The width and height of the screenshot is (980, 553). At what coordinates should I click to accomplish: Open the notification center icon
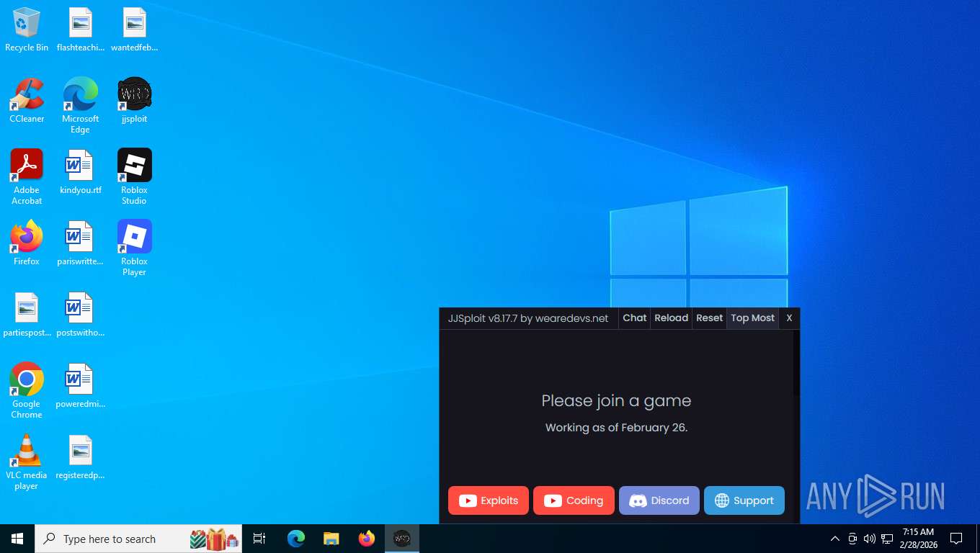(957, 539)
